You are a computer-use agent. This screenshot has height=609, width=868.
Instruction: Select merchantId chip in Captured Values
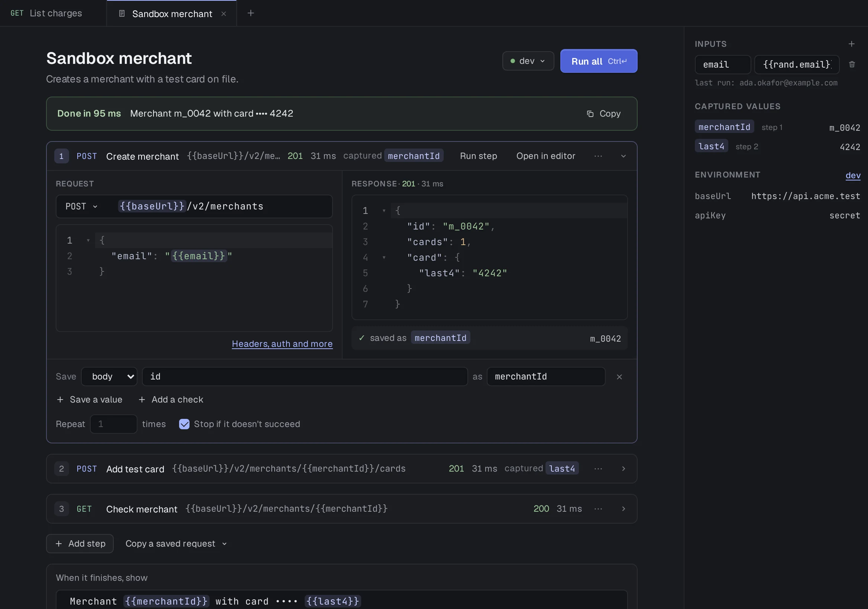tap(724, 127)
